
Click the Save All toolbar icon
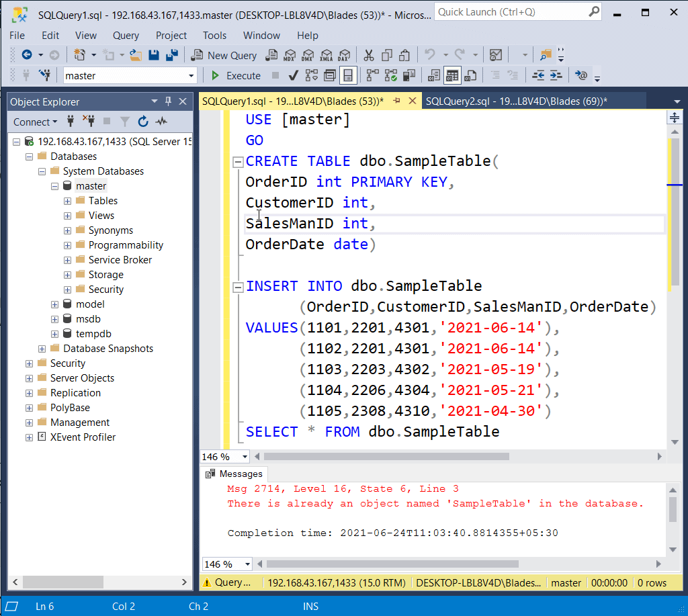[173, 55]
